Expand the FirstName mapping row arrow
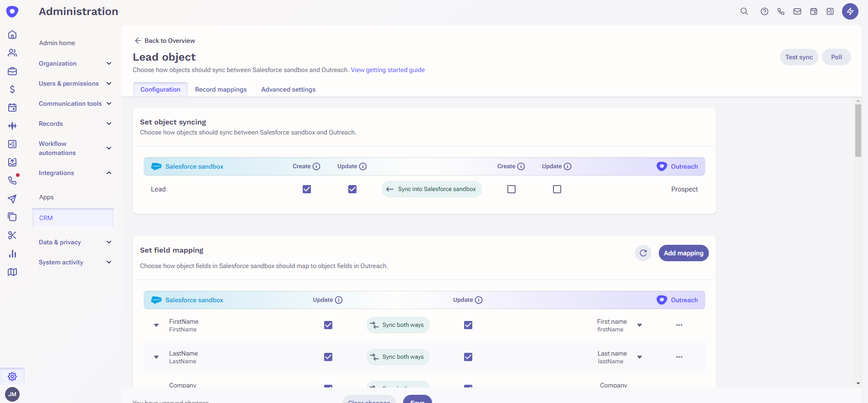 tap(156, 325)
